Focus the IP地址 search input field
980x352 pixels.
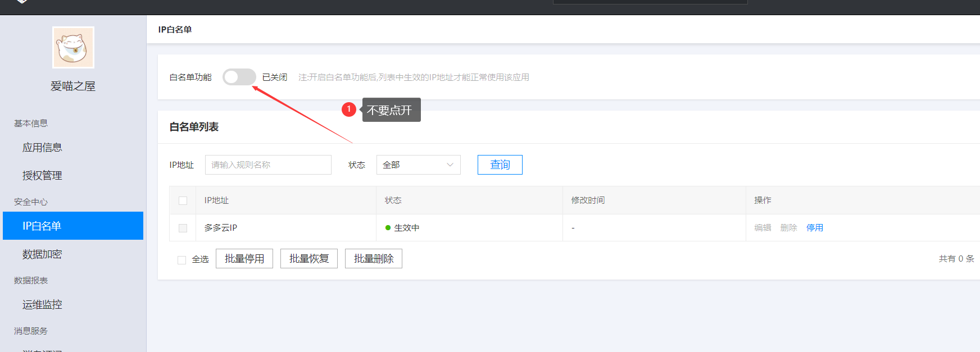(268, 164)
